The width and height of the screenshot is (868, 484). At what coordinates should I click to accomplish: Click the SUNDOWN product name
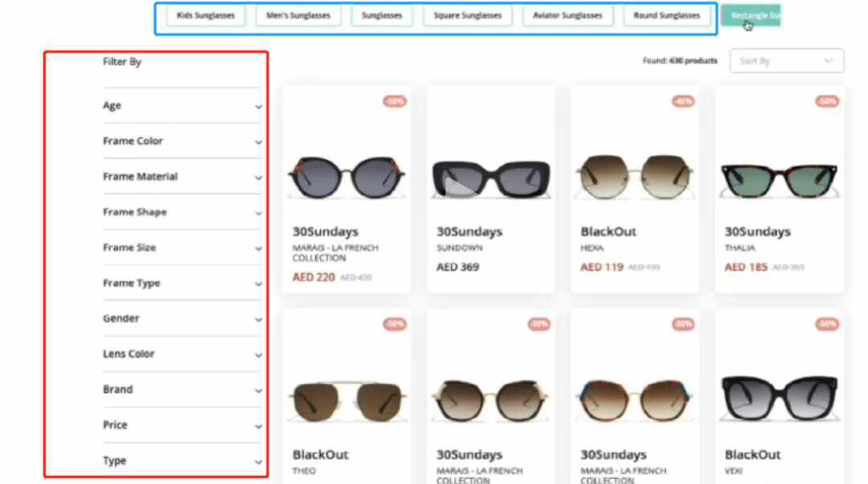coord(460,248)
